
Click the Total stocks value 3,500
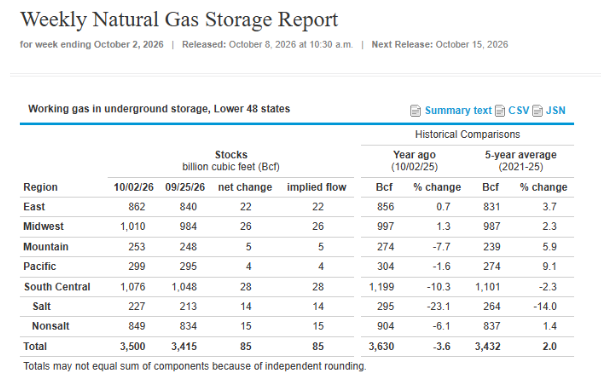pyautogui.click(x=133, y=346)
